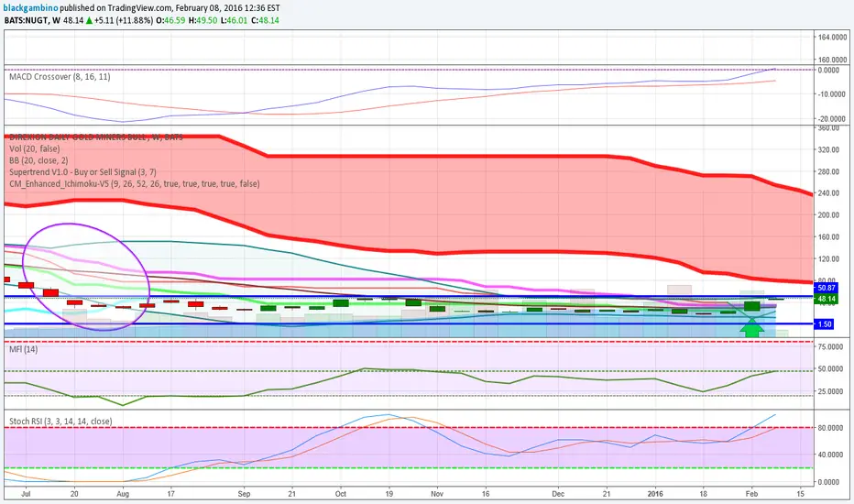Click the Feb label on the time axis
The height and width of the screenshot is (504, 854).
pos(751,494)
